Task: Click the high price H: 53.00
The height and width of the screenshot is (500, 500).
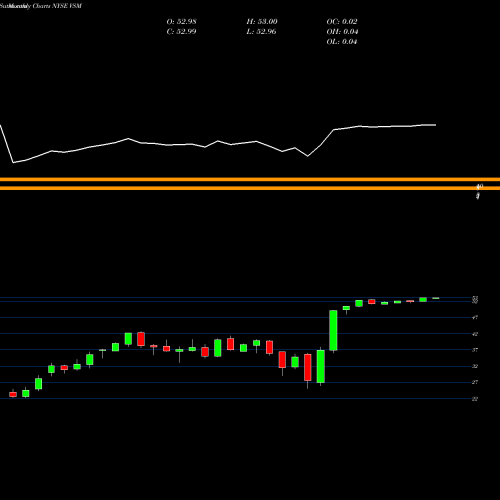Action: (262, 21)
